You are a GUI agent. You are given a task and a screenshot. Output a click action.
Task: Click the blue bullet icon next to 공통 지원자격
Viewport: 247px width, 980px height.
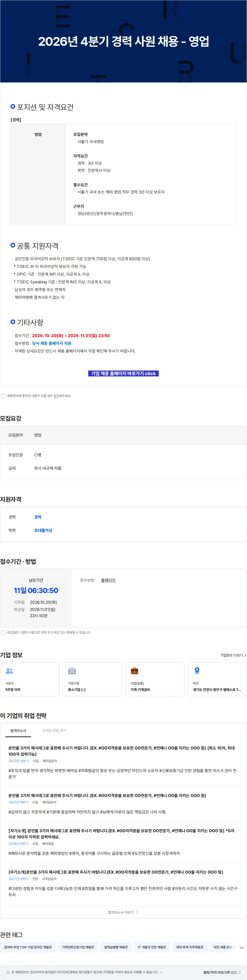pyautogui.click(x=13, y=245)
